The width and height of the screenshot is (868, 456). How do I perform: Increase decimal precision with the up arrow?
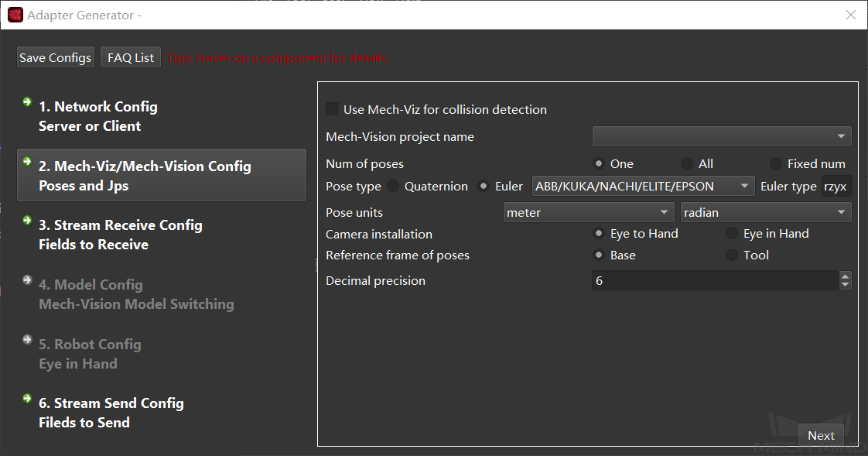[845, 276]
